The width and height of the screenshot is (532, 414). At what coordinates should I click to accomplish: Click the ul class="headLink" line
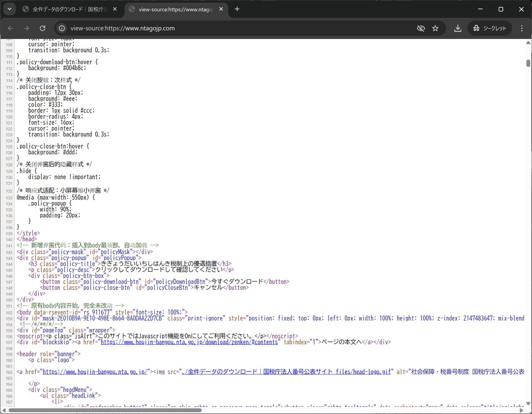point(70,396)
